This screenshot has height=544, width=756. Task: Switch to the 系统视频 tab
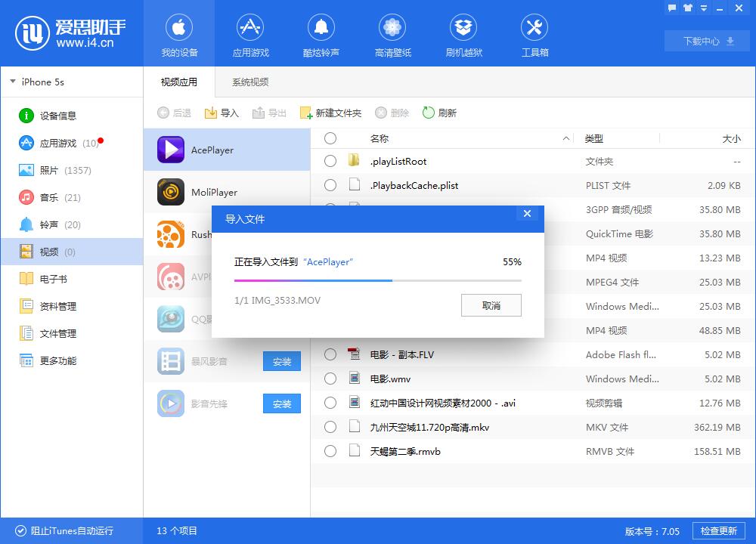click(x=249, y=82)
